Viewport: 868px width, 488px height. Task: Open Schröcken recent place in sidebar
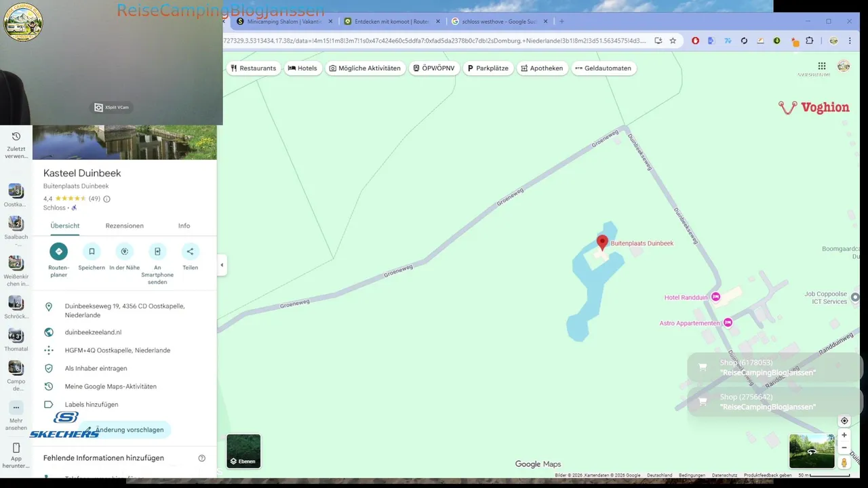[16, 308]
